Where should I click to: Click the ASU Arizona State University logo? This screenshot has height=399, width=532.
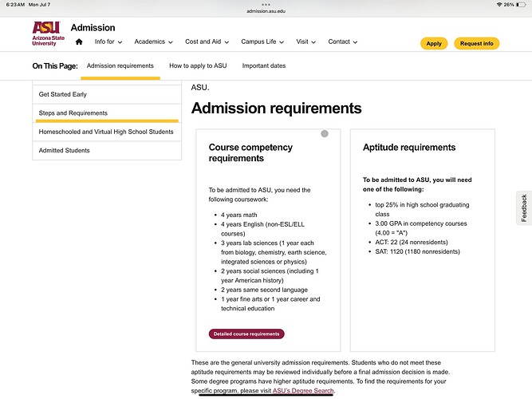tap(48, 34)
